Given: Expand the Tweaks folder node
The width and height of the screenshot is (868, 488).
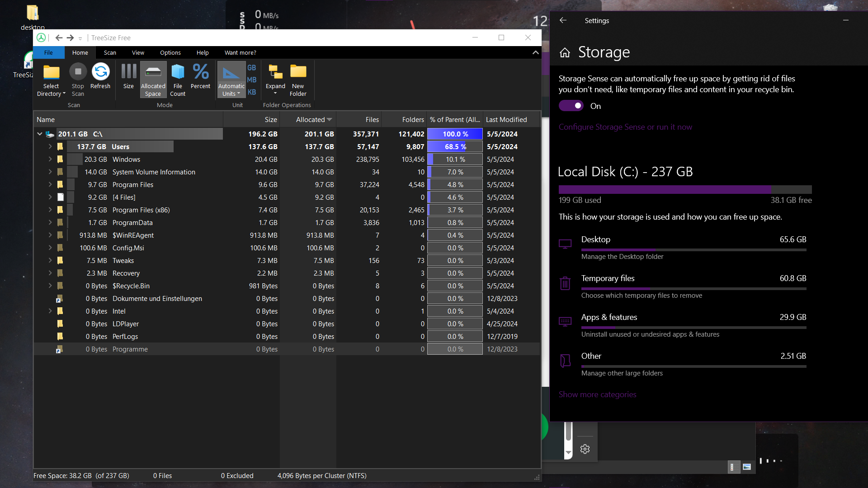Looking at the screenshot, I should [x=50, y=260].
